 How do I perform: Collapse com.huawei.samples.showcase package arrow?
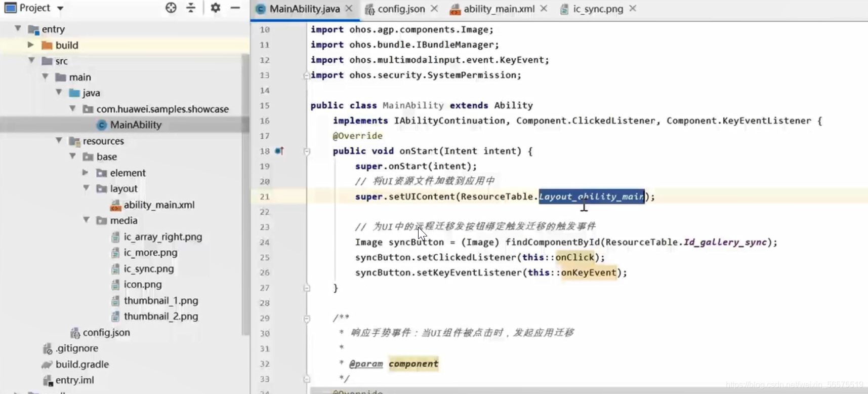(73, 108)
